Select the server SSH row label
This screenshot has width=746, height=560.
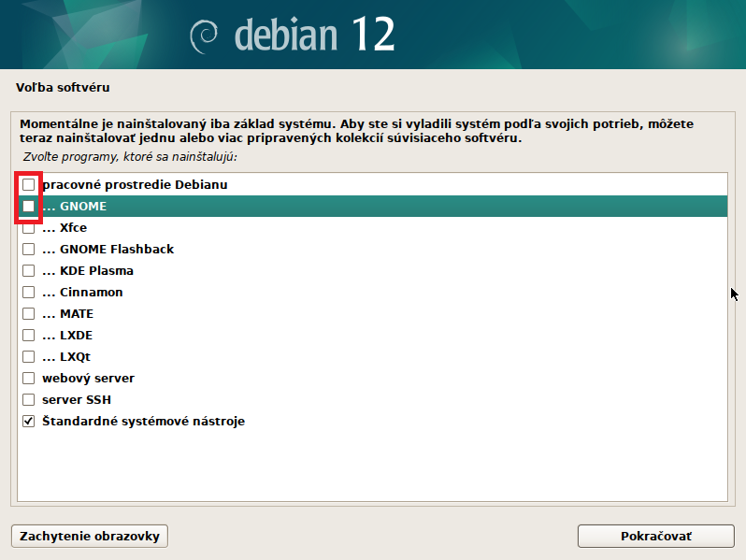pyautogui.click(x=77, y=400)
